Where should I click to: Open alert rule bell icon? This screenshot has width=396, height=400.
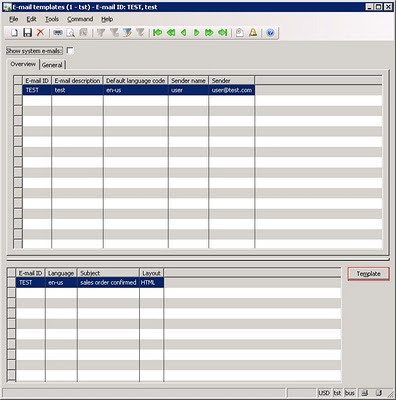(253, 33)
